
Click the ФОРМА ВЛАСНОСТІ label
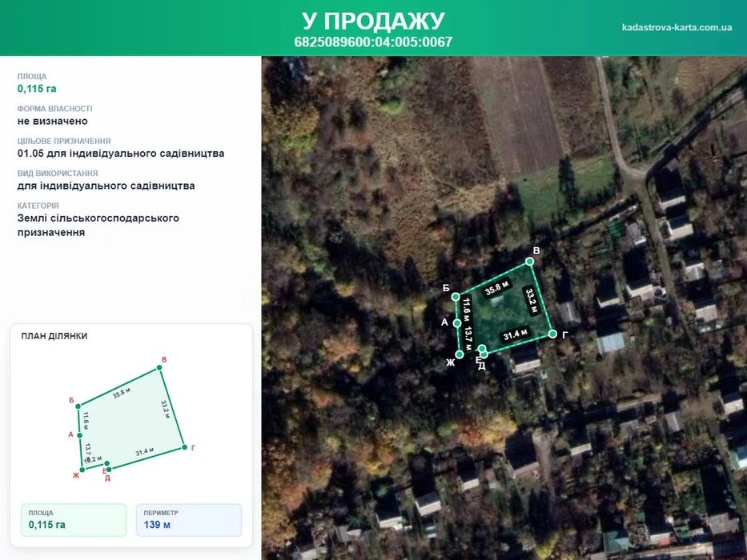click(x=54, y=109)
